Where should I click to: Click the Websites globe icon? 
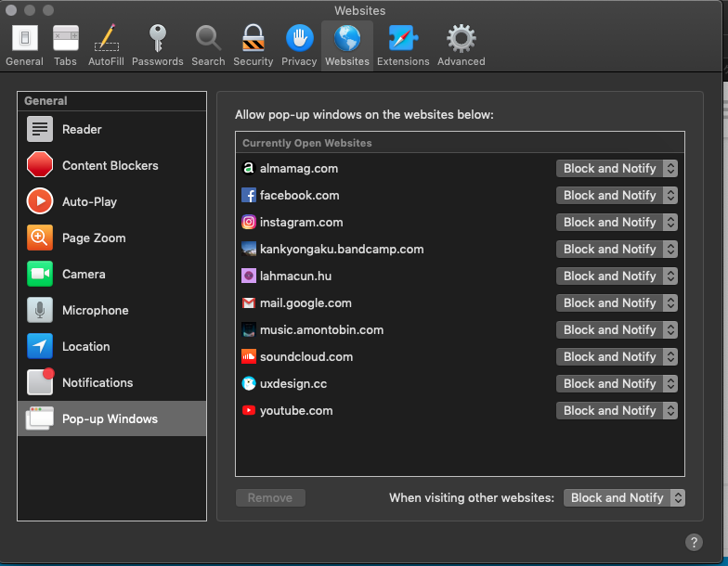pos(347,38)
